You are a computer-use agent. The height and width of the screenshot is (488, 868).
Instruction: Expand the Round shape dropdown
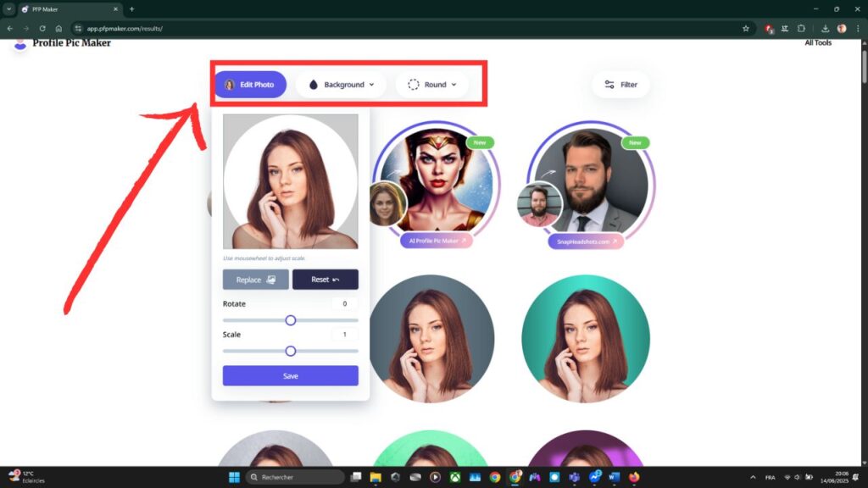click(431, 85)
